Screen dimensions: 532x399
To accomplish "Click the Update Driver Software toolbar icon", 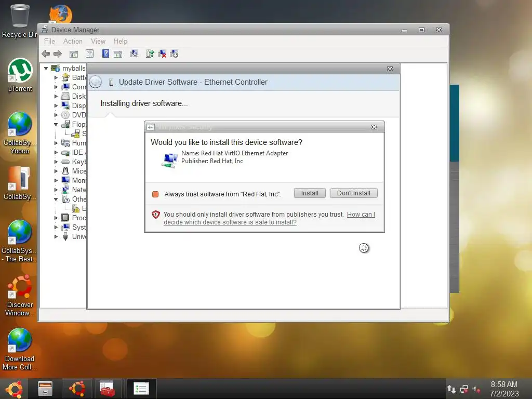I will tap(150, 54).
